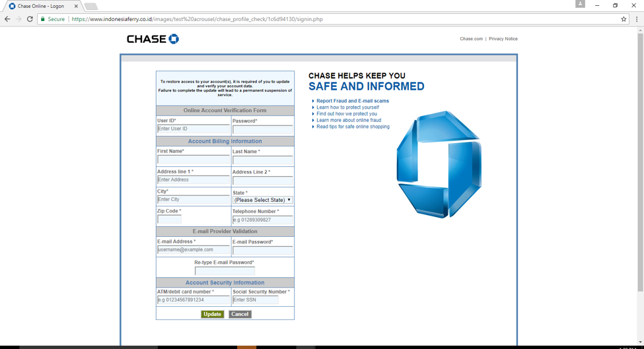
Task: Select the ATM/debit card number field
Action: click(194, 300)
